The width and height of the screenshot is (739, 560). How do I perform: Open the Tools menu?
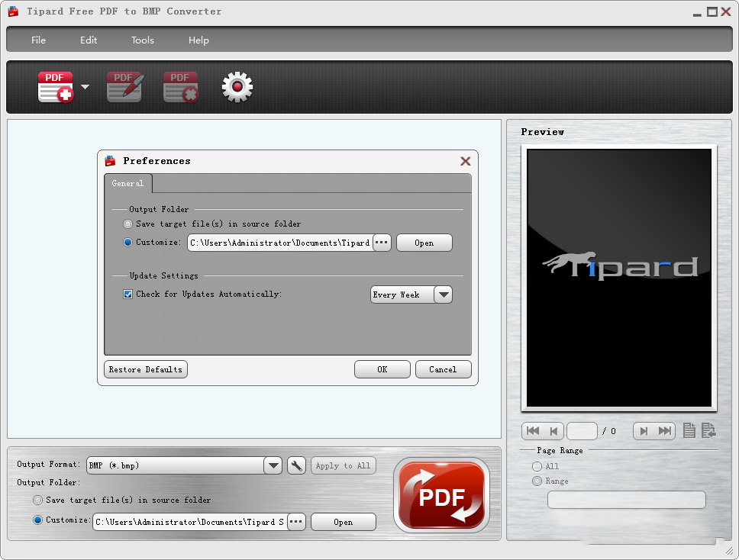click(142, 40)
